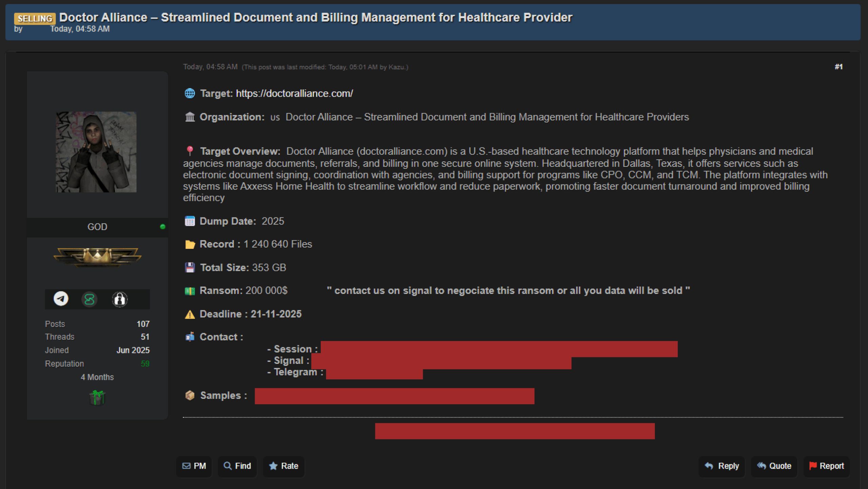Screen dimensions: 868x489
Task: Click the Joined date Jun 2025
Action: point(133,350)
